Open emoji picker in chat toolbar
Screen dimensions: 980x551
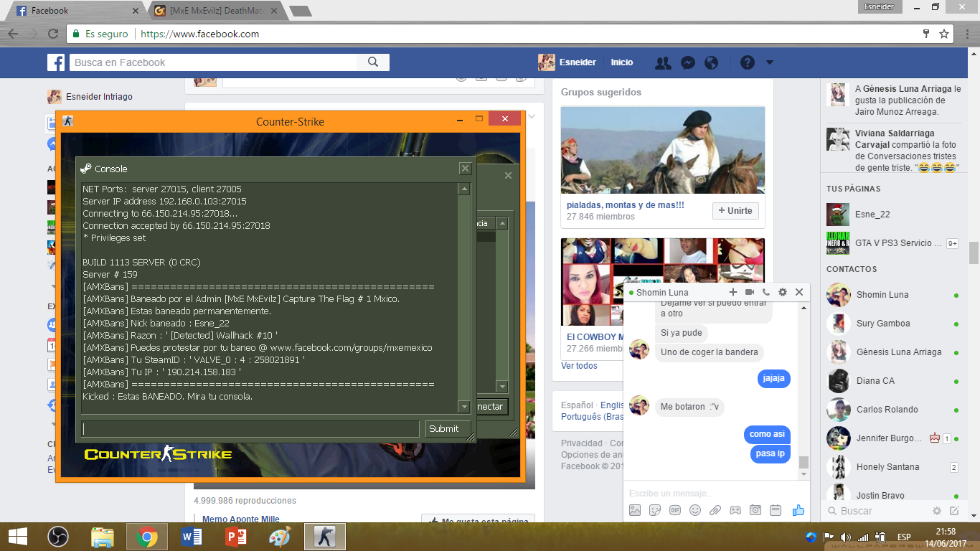[695, 510]
